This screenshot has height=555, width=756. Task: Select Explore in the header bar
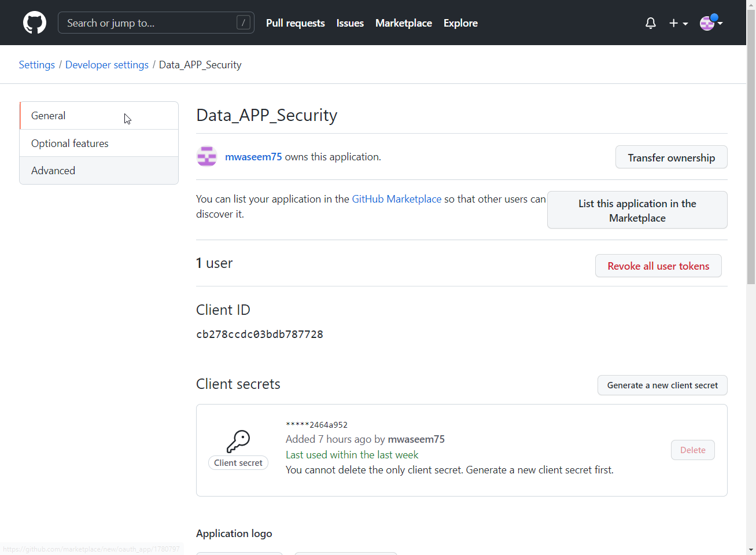tap(460, 23)
